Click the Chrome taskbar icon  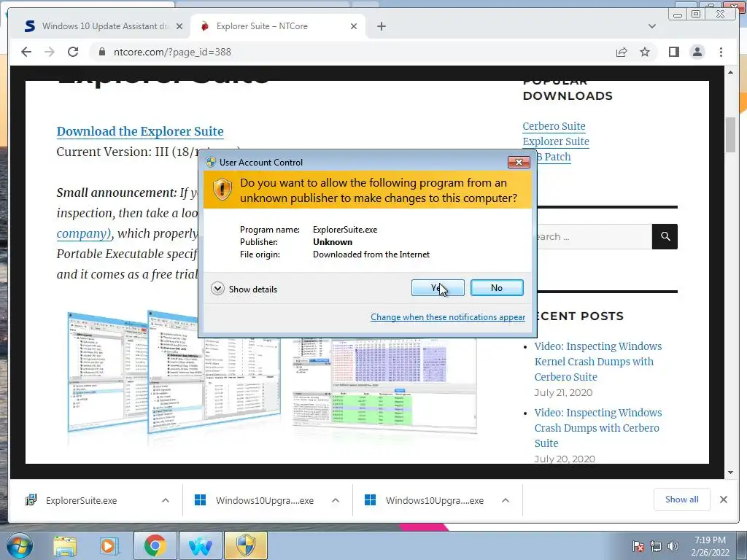[x=155, y=546]
